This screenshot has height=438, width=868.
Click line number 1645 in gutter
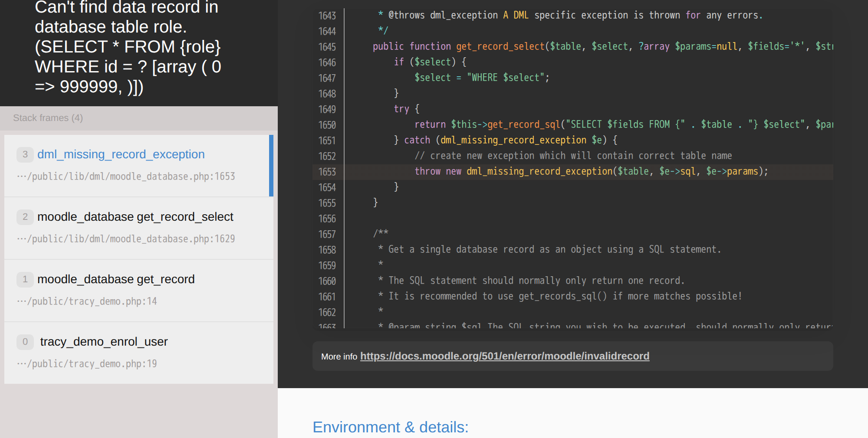(327, 47)
